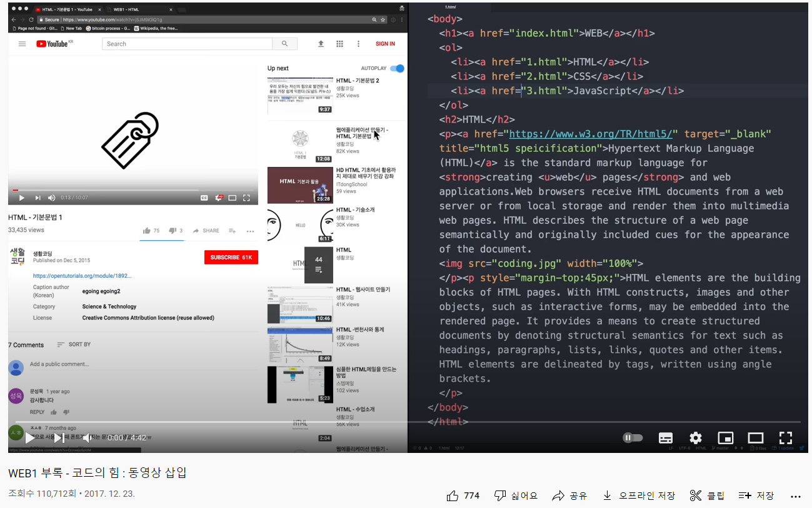This screenshot has width=812, height=508.
Task: Click the theater mode icon in the recorded player
Action: (x=233, y=198)
